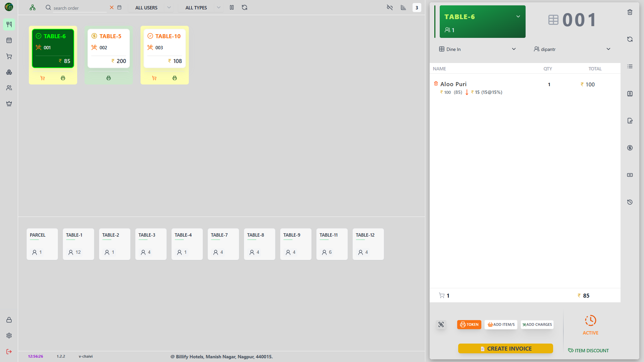Click the ADD CHARGES button
The width and height of the screenshot is (644, 362).
pyautogui.click(x=537, y=324)
